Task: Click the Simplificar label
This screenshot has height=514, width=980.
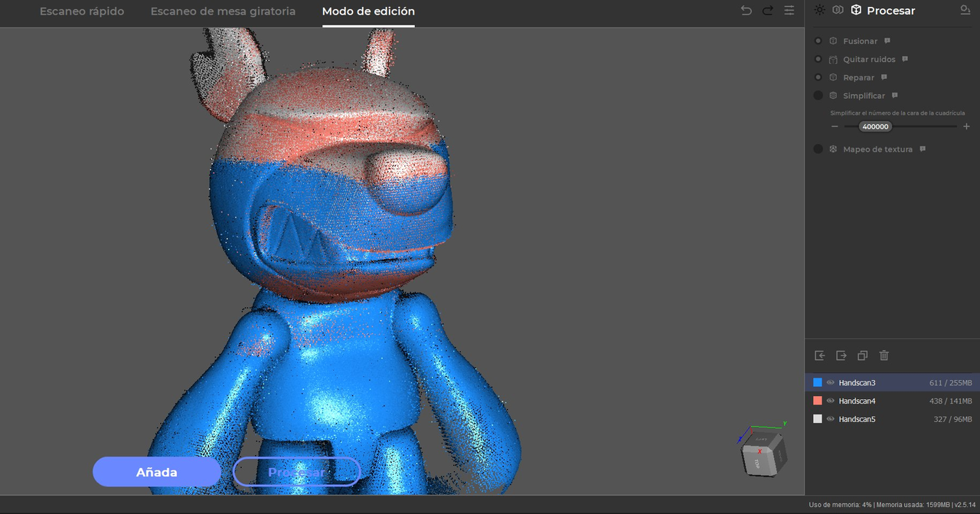Action: 864,96
